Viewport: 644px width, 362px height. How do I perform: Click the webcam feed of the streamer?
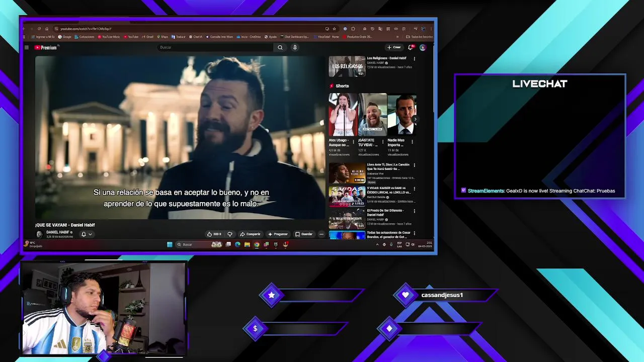pos(104,308)
